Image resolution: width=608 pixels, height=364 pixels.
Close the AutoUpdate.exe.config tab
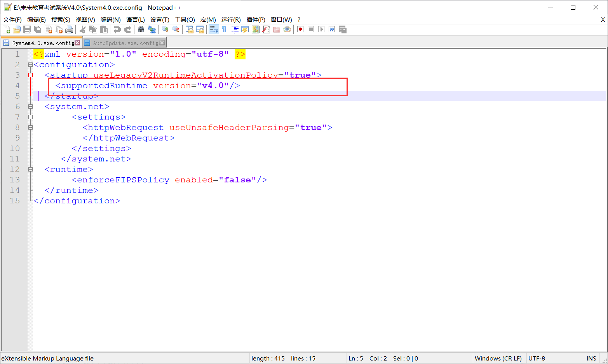coord(162,43)
